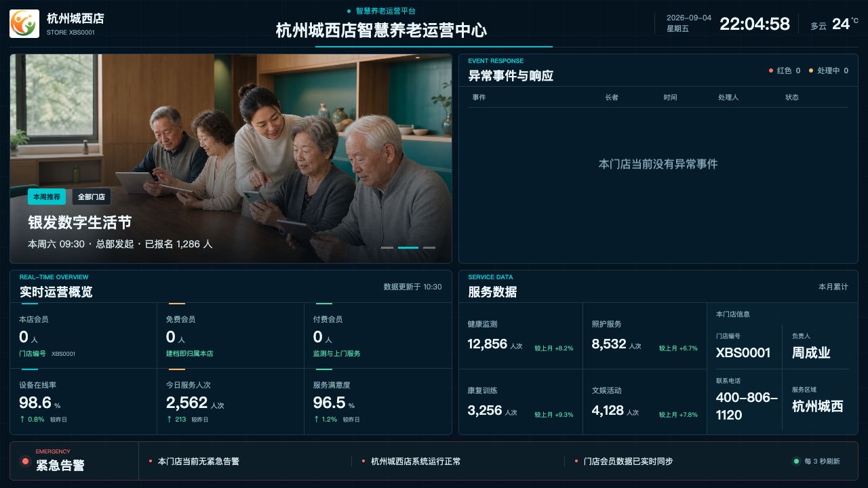Image resolution: width=868 pixels, height=488 pixels.
Task: Click the 22:04:58 clock display
Action: coord(755,24)
